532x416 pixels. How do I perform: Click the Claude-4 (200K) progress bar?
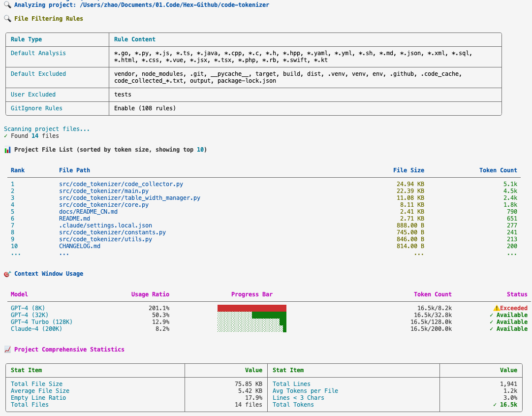[252, 329]
